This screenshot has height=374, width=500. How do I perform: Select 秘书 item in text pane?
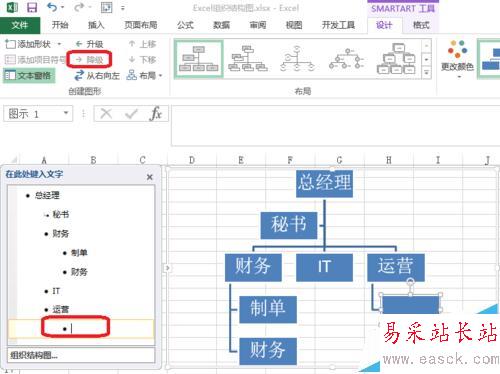pos(60,214)
